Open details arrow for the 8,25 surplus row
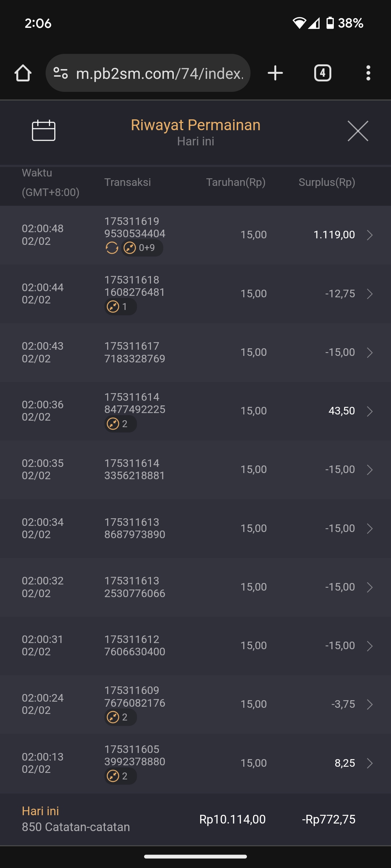 [370, 763]
